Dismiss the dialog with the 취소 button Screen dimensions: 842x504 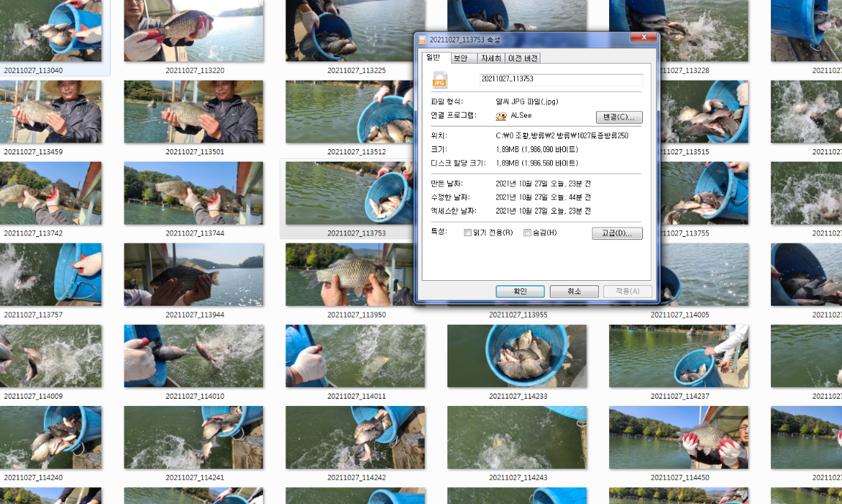pos(574,290)
